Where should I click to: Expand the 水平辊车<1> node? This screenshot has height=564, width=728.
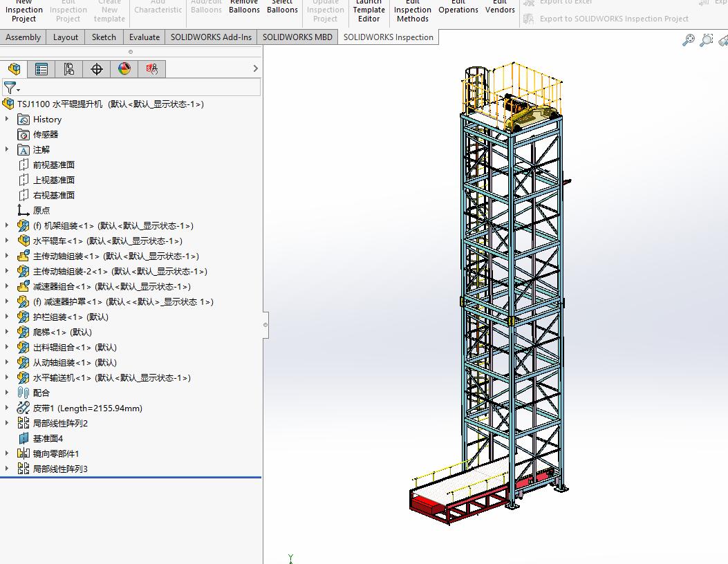pos(6,241)
